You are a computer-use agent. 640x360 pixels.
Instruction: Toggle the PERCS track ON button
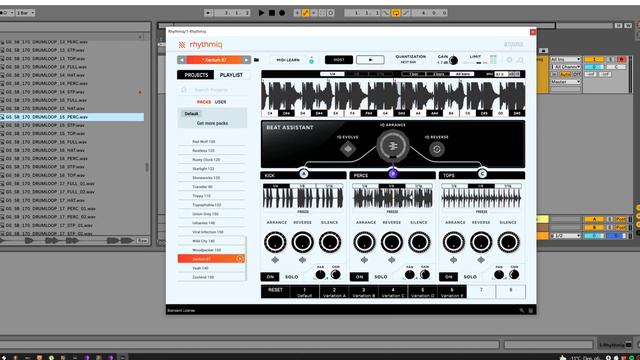click(x=359, y=277)
